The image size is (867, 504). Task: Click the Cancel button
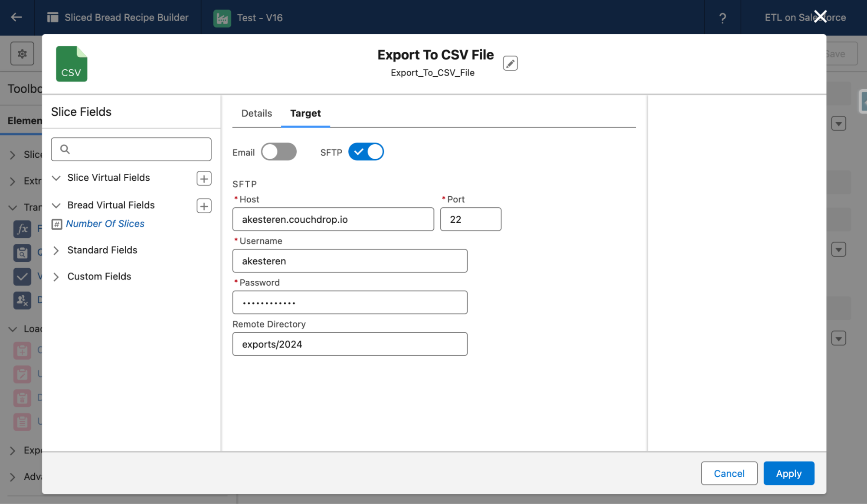point(729,473)
